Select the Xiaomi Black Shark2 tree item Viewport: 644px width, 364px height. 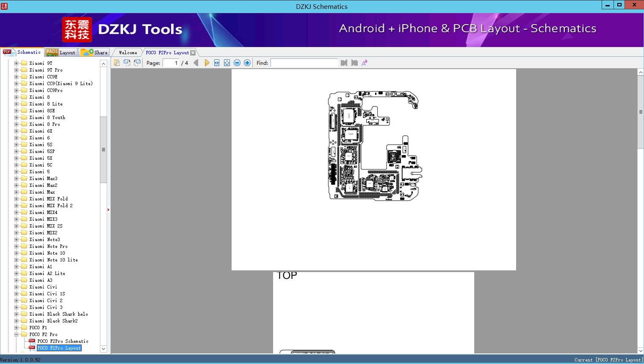(54, 321)
